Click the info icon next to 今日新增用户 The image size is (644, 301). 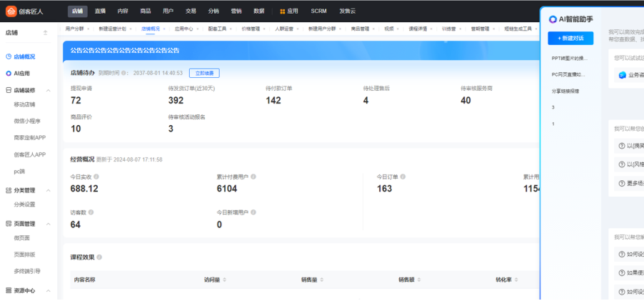coord(253,212)
